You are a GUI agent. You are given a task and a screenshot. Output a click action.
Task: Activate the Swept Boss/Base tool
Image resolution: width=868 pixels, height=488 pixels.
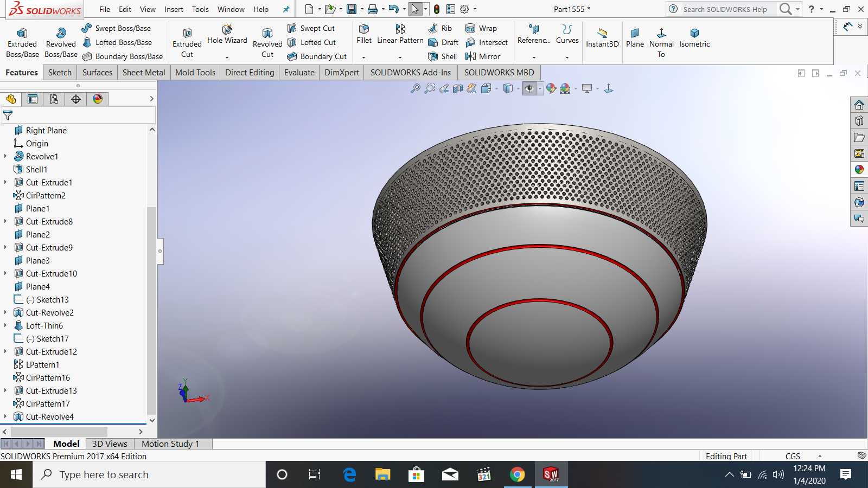pyautogui.click(x=116, y=28)
